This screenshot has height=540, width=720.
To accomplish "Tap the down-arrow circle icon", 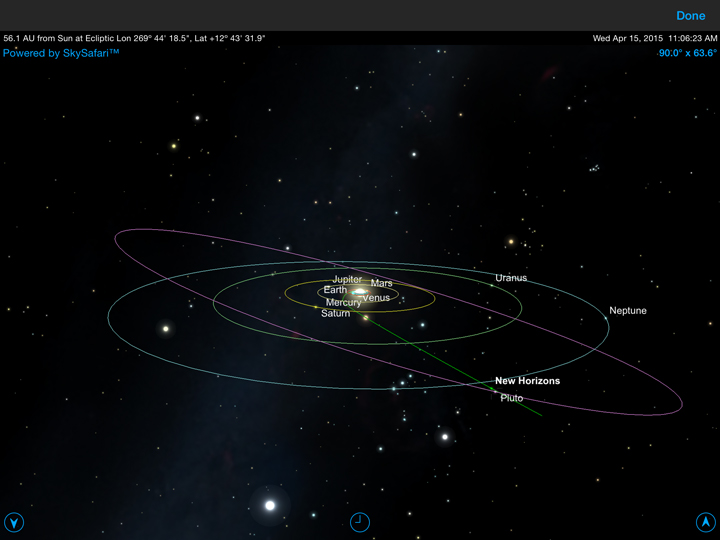I will pos(14,522).
